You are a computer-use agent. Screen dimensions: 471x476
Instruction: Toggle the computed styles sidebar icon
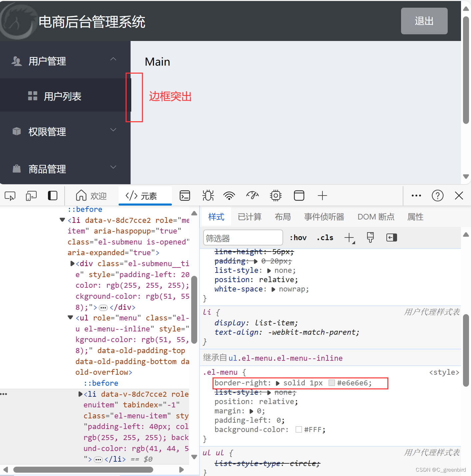pos(392,238)
